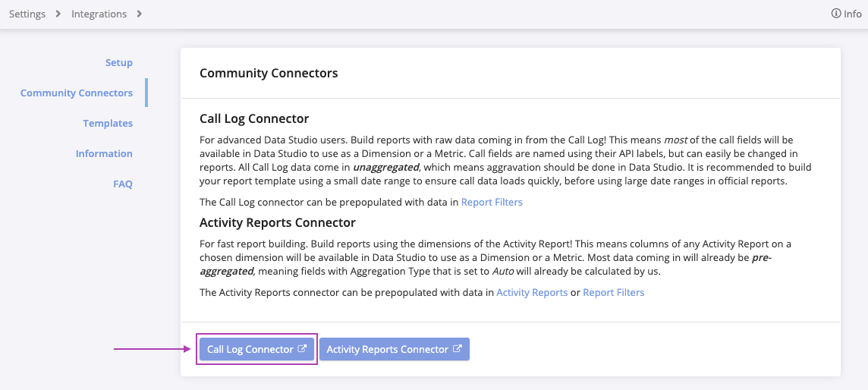This screenshot has height=390, width=868.
Task: Follow Report Filters link under Call Log Connector
Action: click(492, 202)
